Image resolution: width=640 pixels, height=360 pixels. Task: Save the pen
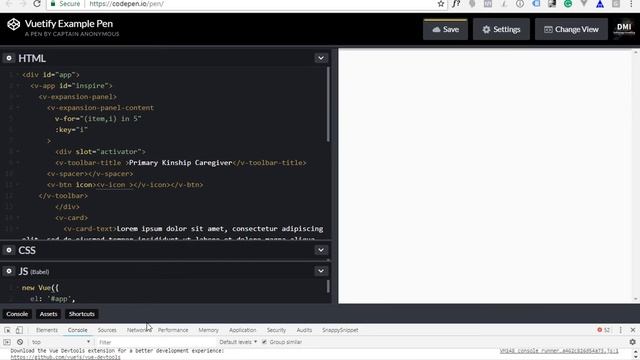pyautogui.click(x=445, y=29)
